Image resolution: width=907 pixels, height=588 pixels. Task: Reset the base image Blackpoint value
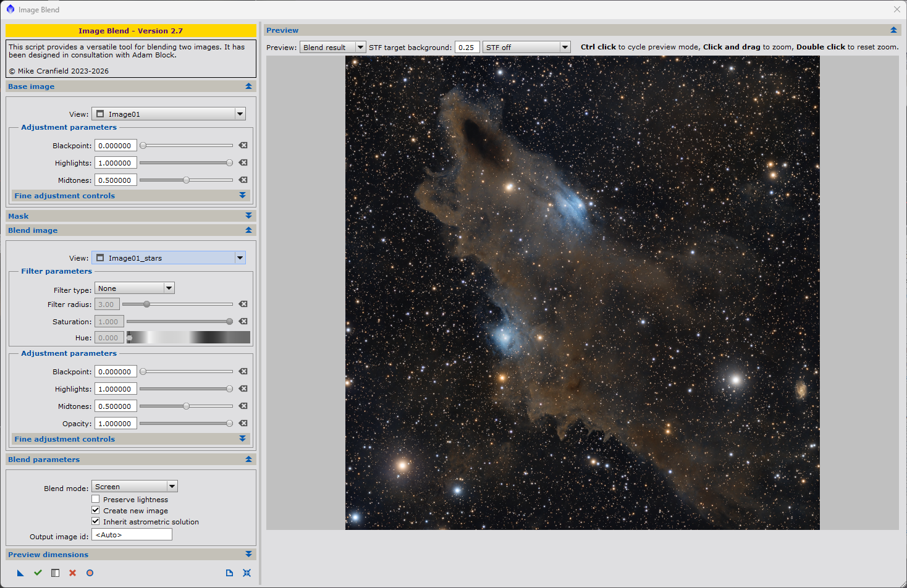[x=243, y=146]
